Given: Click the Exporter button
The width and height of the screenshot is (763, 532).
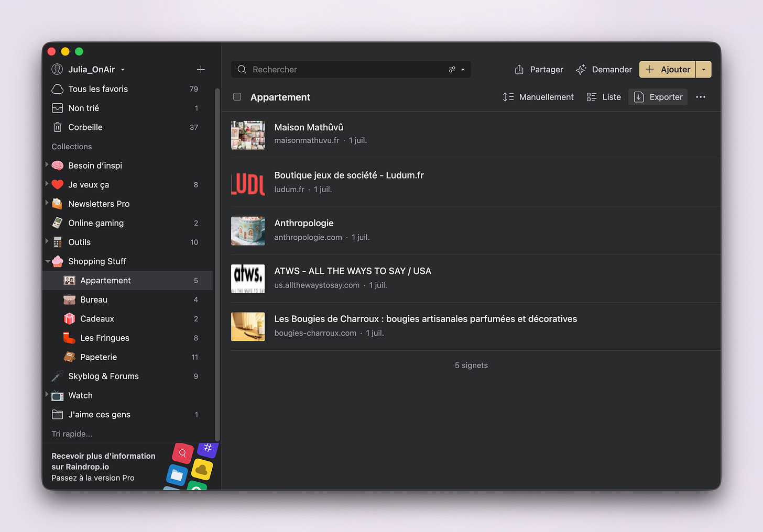Looking at the screenshot, I should (658, 97).
